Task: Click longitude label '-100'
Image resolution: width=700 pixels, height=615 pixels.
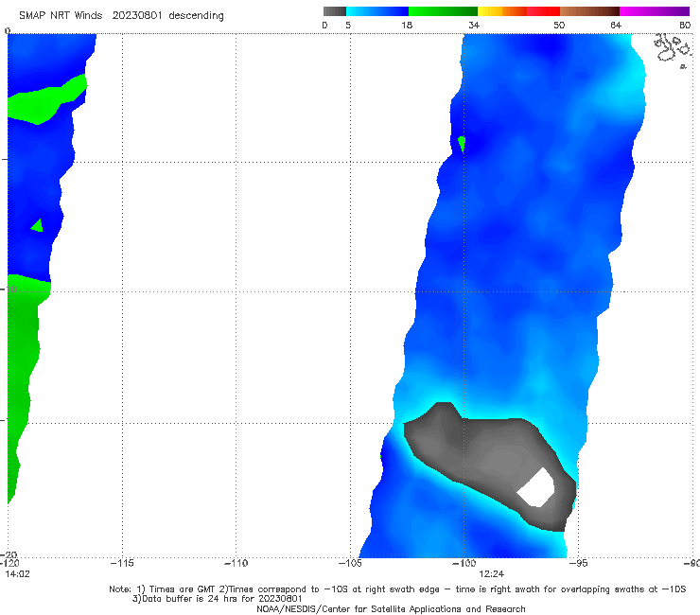Action: pyautogui.click(x=464, y=563)
